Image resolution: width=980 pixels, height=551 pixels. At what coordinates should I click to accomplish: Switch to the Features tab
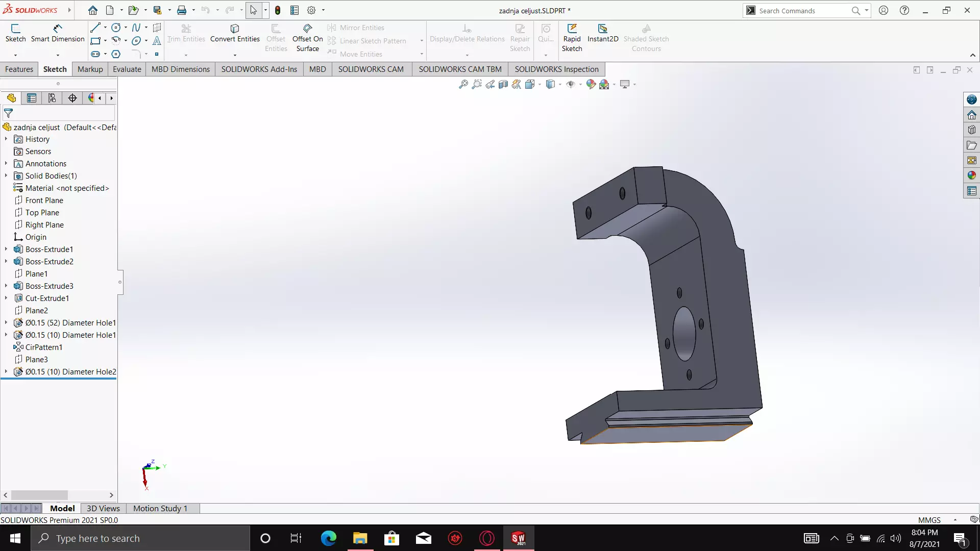[19, 69]
